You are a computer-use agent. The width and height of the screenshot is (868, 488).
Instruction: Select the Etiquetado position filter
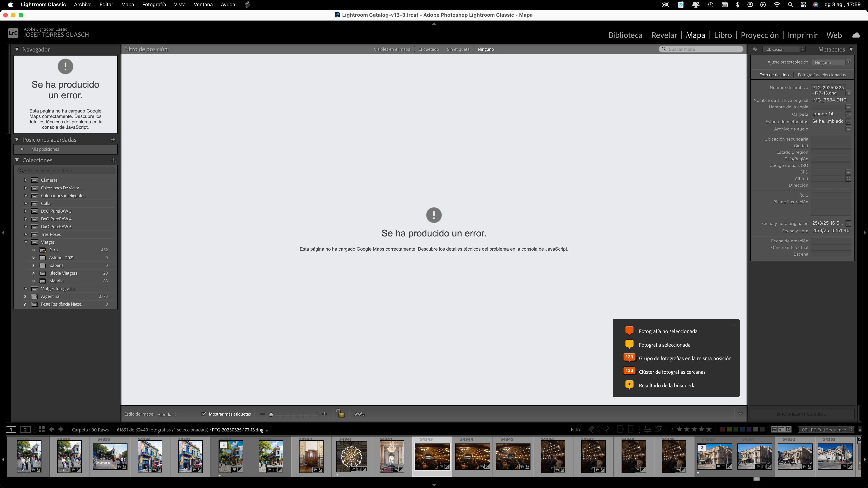pos(428,49)
